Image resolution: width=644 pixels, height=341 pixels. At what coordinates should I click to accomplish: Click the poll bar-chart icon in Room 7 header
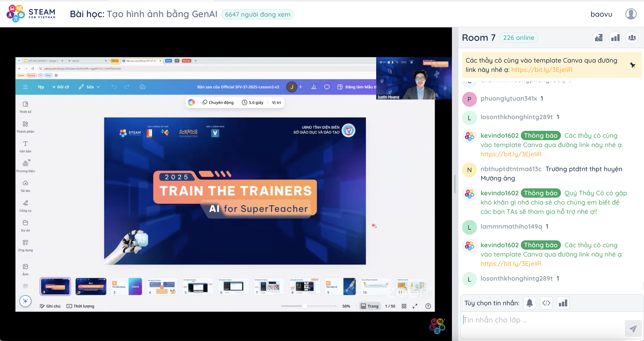615,38
